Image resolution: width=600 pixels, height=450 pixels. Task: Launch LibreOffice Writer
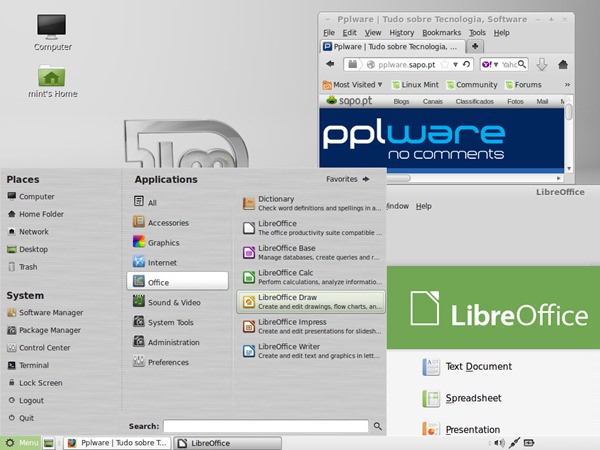311,351
